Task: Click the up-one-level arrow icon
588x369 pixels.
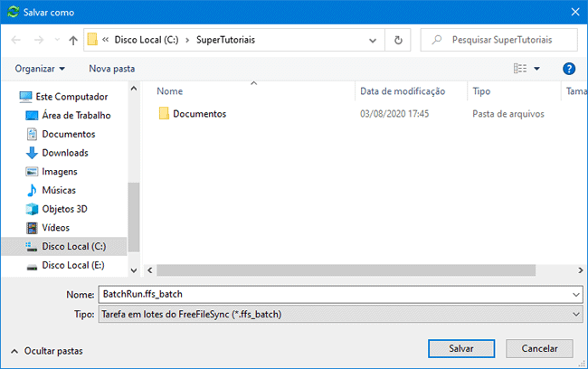Action: point(72,41)
